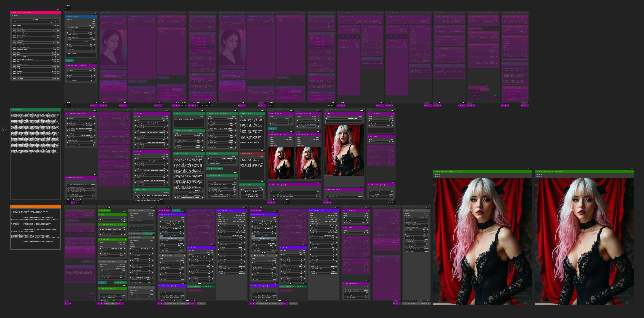Image resolution: width=644 pixels, height=318 pixels.
Task: Click the help icon on the SUPIR Model Loader (v2) node
Action: coord(126,239)
